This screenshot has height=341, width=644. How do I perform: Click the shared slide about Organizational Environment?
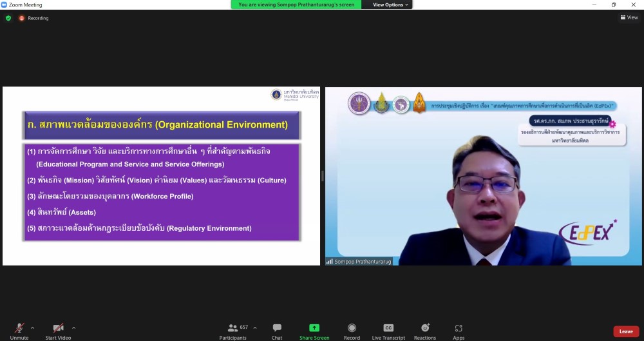[161, 176]
